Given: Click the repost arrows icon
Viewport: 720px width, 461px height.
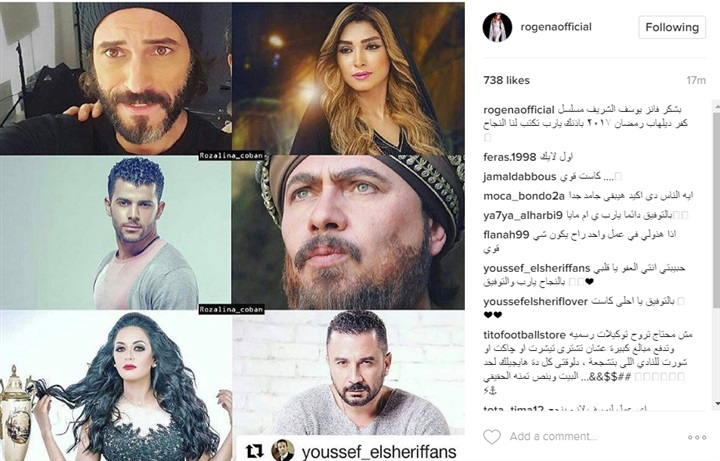Looking at the screenshot, I should (x=254, y=450).
